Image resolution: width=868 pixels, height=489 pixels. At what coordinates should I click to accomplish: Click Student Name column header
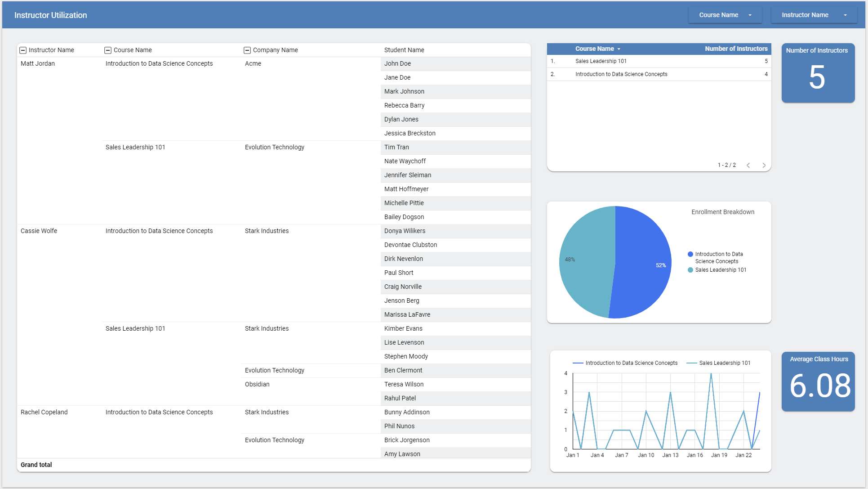tap(404, 50)
